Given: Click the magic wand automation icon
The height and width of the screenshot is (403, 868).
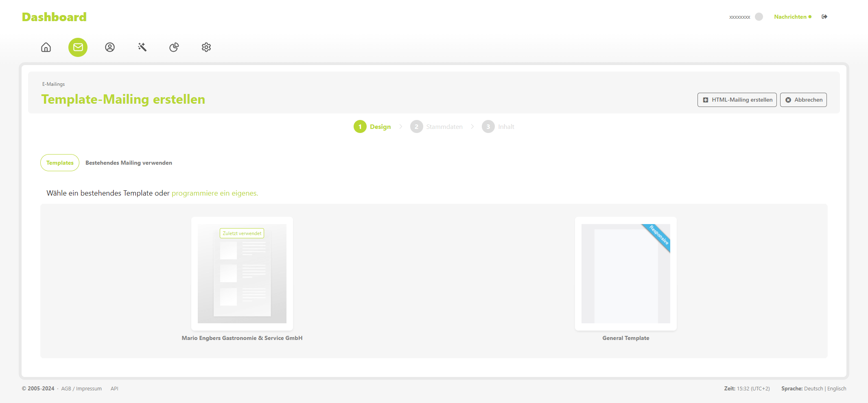Looking at the screenshot, I should pyautogui.click(x=142, y=47).
